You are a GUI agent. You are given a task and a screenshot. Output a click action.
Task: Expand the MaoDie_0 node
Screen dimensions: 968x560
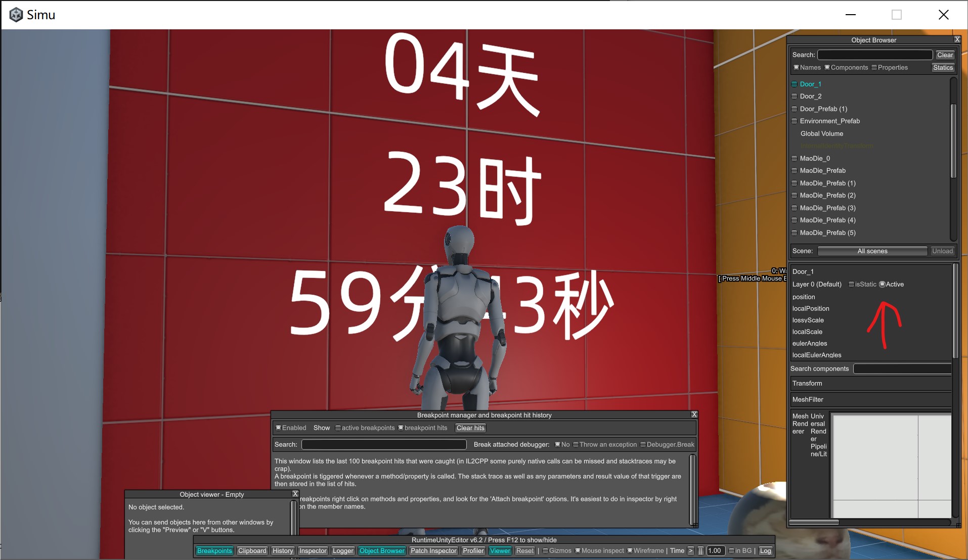tap(794, 158)
